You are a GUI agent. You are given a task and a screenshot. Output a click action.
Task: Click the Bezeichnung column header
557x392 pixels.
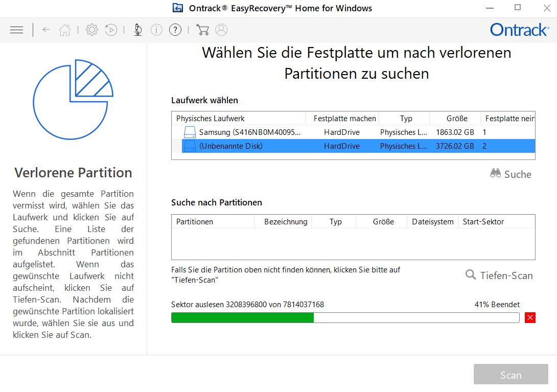(284, 221)
